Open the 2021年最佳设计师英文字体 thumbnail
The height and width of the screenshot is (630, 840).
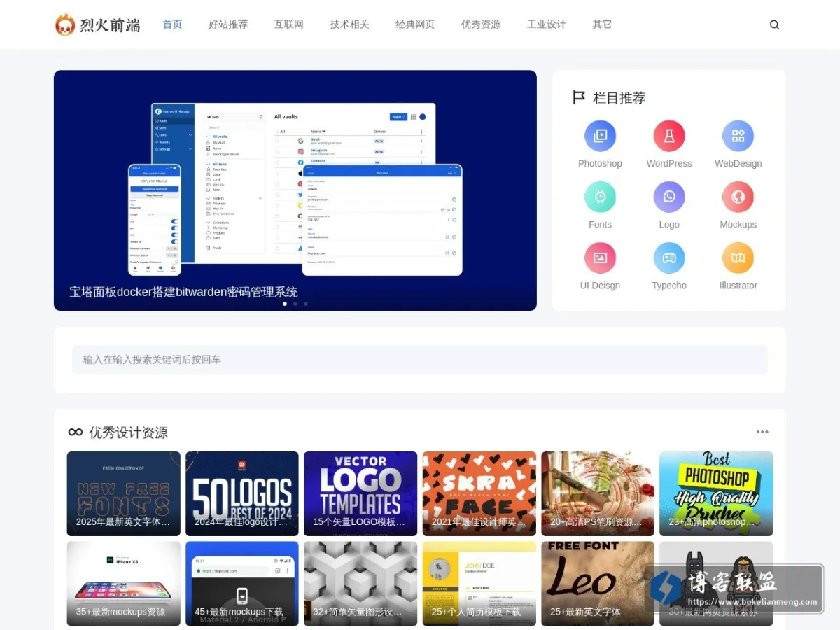pyautogui.click(x=479, y=493)
